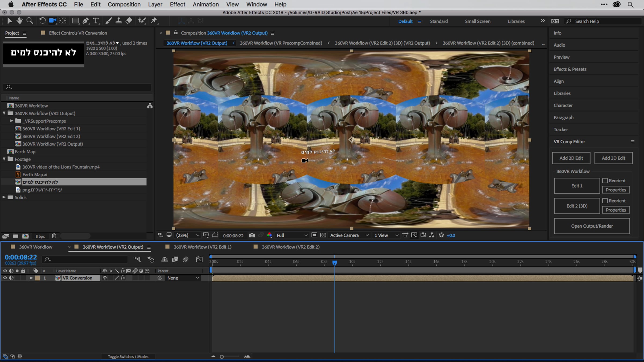The image size is (644, 362).
Task: Open the Active Camera view dropdown
Action: pos(349,235)
